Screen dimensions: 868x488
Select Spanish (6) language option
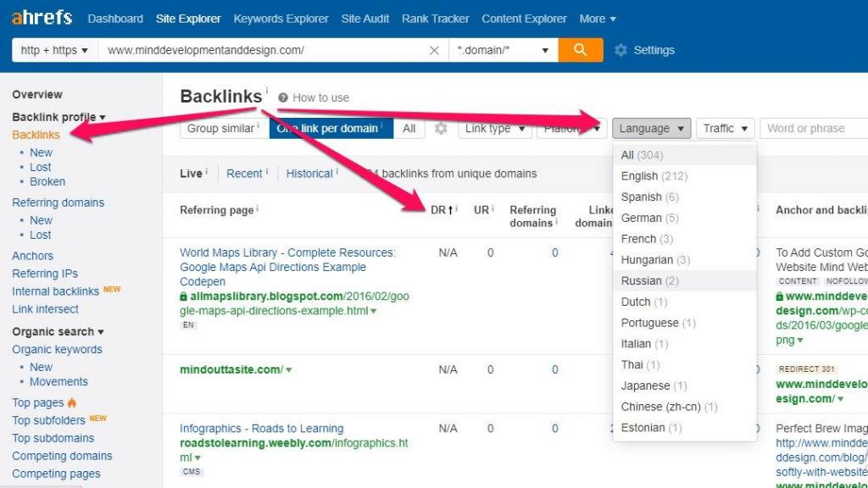[684, 197]
